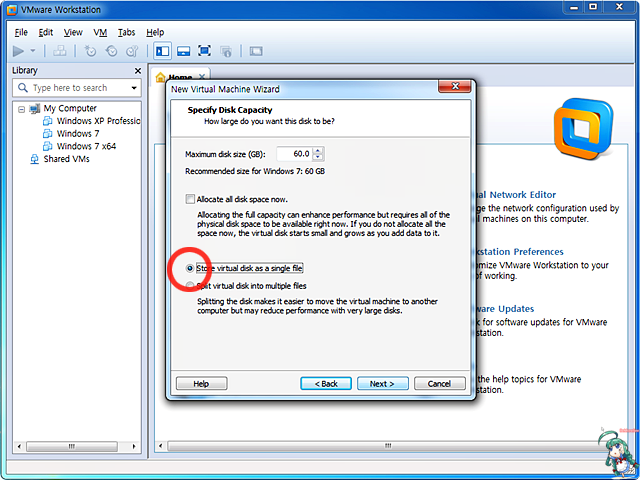
Task: Toggle the thumbnail bar toolbar icon
Action: [x=183, y=51]
